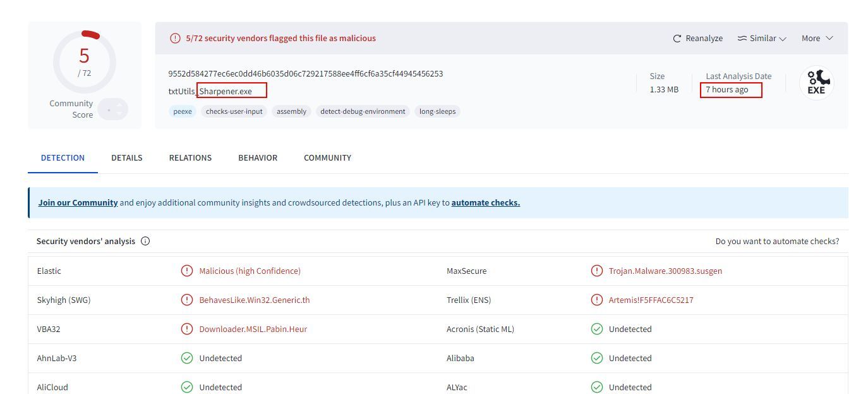Image resolution: width=868 pixels, height=394 pixels.
Task: Click the Reanalyze refresh icon
Action: coord(677,39)
